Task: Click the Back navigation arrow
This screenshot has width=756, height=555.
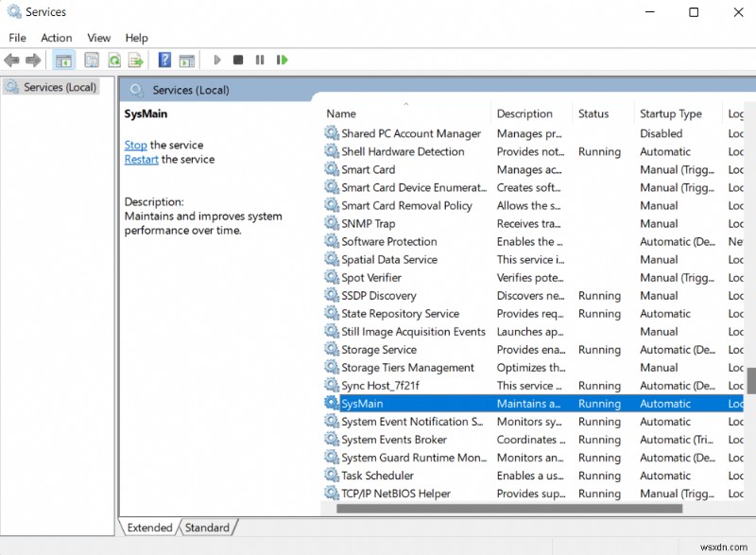Action: pyautogui.click(x=11, y=60)
